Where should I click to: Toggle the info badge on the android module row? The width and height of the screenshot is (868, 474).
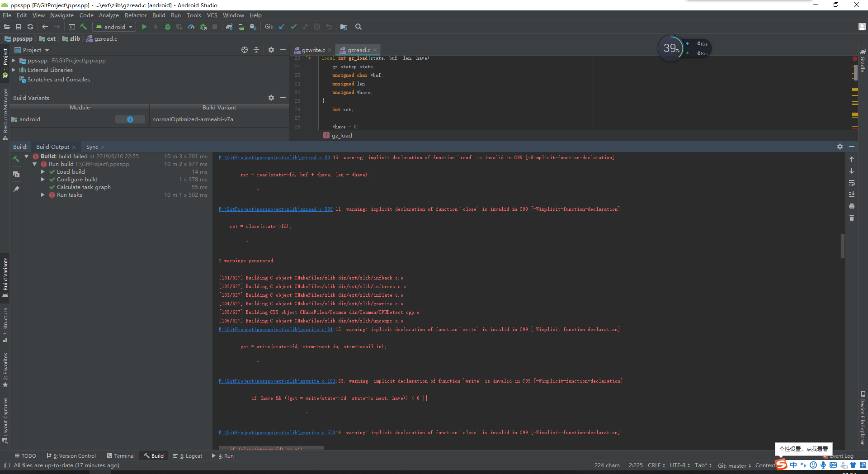coord(130,119)
